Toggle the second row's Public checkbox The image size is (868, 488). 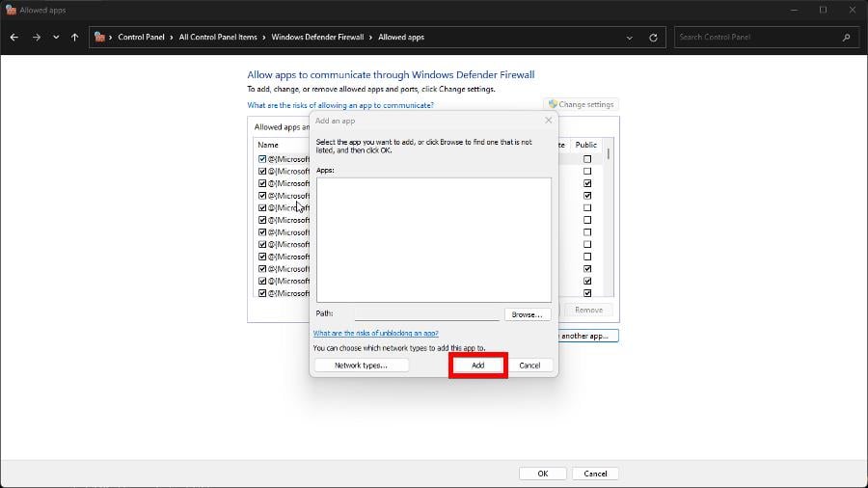click(x=587, y=172)
